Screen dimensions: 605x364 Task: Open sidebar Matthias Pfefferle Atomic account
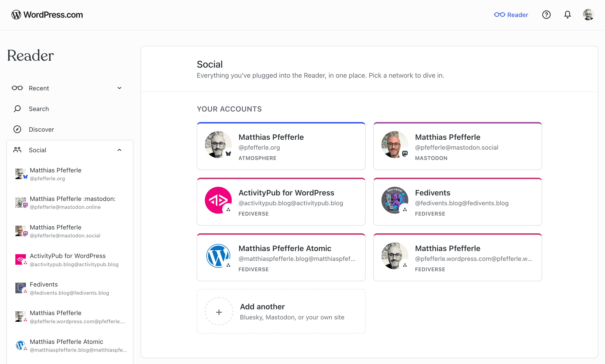[x=70, y=346]
